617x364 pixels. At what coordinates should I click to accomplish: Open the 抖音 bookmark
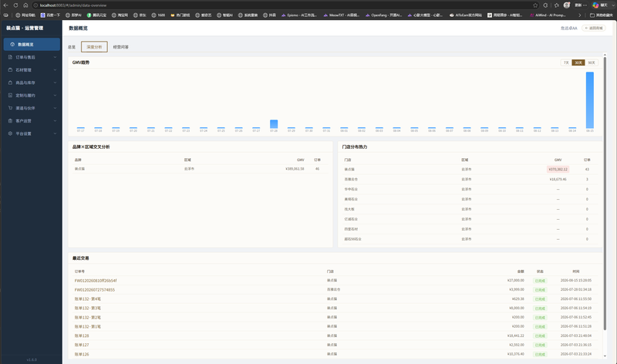pyautogui.click(x=269, y=15)
